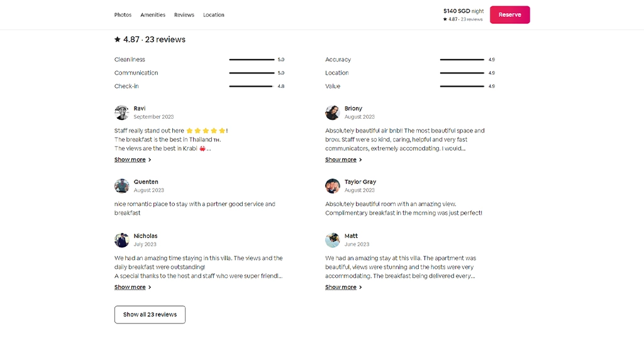Click the Accuracy rating bar
This screenshot has width=644, height=338.
point(462,60)
